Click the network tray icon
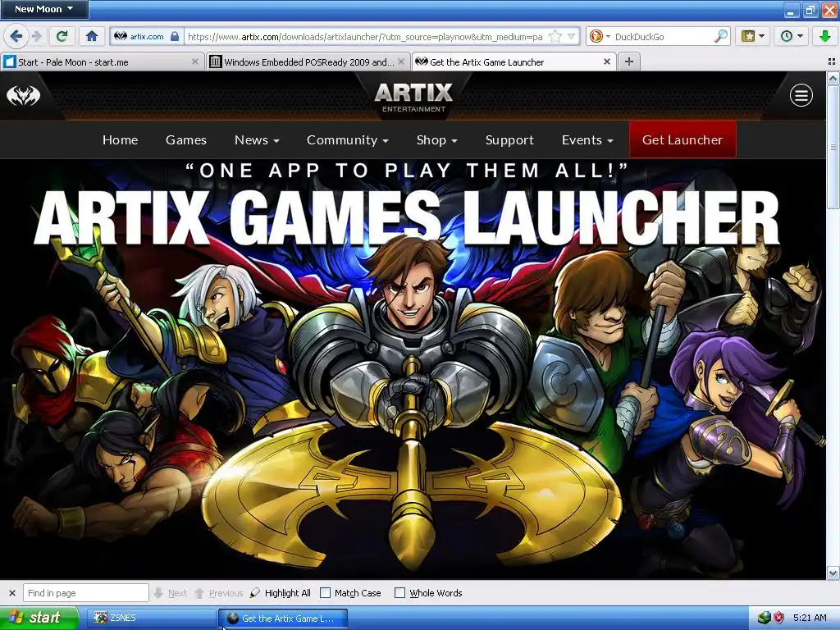Screen dimensions: 840x630 pyautogui.click(x=764, y=618)
